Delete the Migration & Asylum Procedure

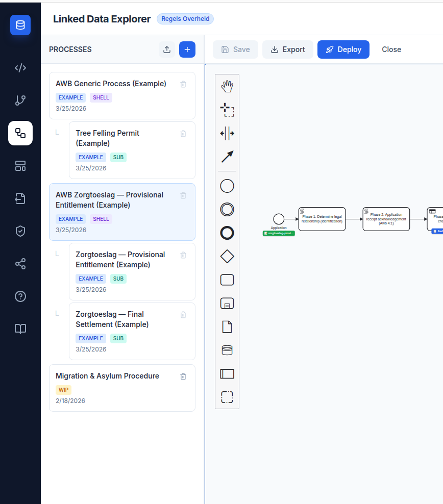click(183, 376)
